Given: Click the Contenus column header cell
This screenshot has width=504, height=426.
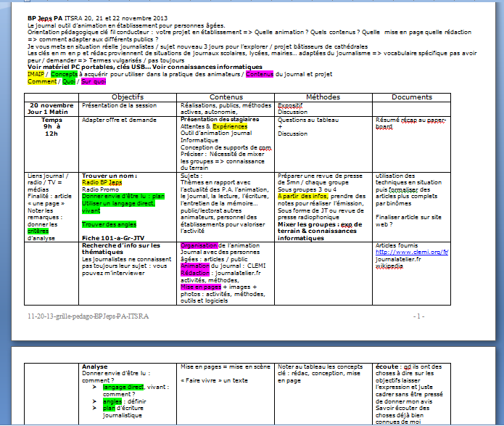Looking at the screenshot, I should point(226,97).
